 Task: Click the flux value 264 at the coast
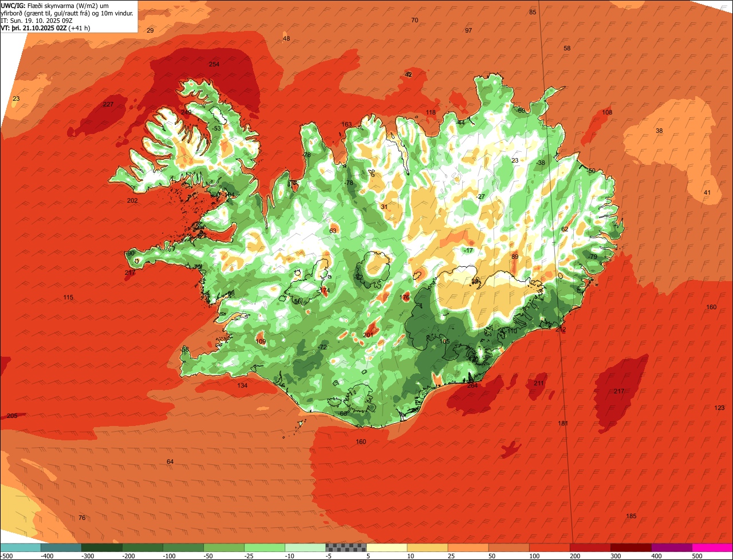(472, 385)
